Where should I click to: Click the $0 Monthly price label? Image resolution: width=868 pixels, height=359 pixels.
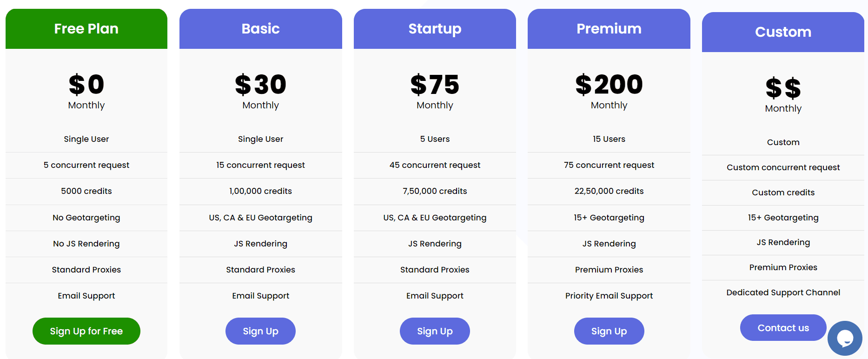pyautogui.click(x=86, y=91)
